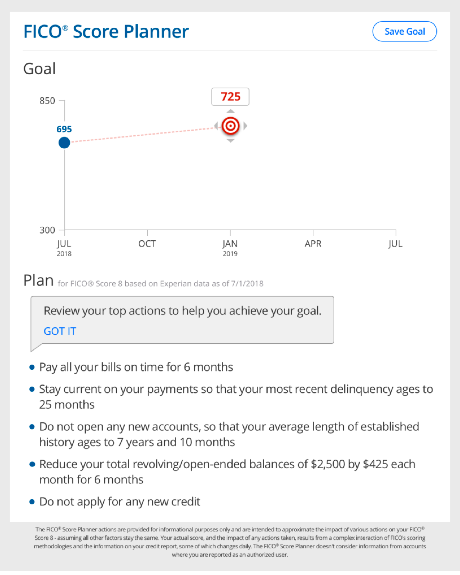Select the pay bills on time action
This screenshot has height=575, width=460.
136,367
